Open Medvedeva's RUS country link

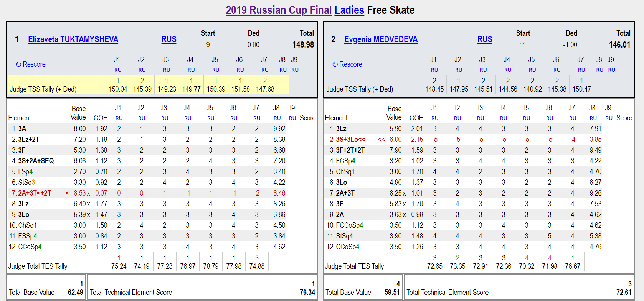[x=485, y=39]
